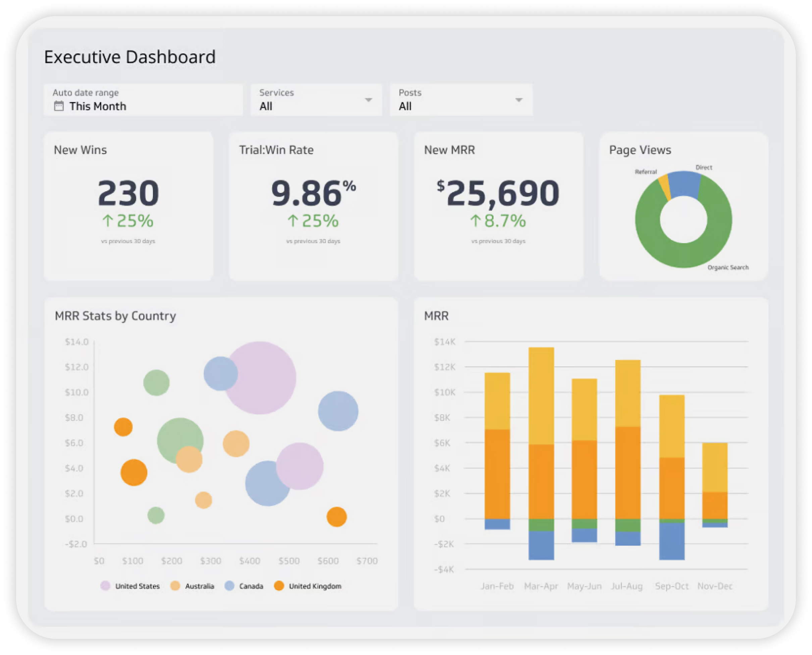The image size is (812, 655).
Task: Expand the Posts dropdown arrow
Action: 518,100
